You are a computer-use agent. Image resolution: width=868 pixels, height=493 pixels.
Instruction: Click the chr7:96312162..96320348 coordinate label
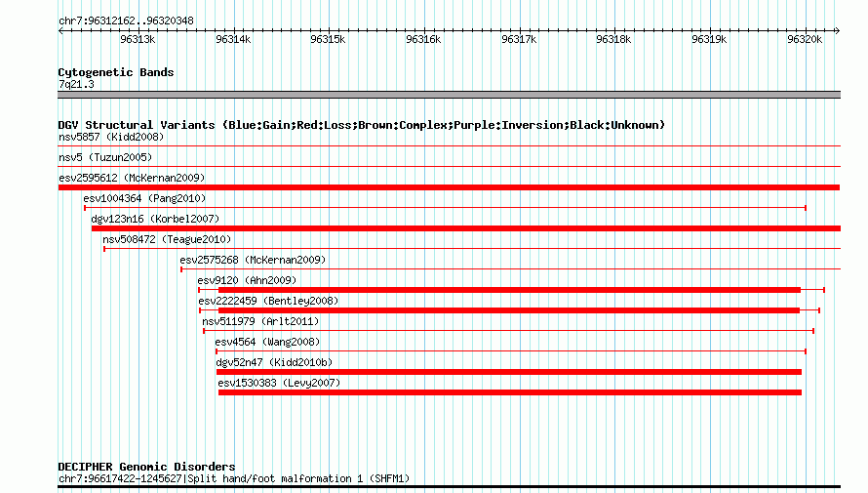[x=126, y=21]
